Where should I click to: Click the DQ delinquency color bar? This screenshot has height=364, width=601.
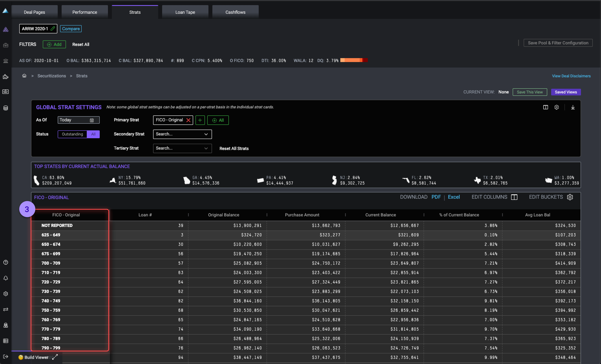coord(353,60)
